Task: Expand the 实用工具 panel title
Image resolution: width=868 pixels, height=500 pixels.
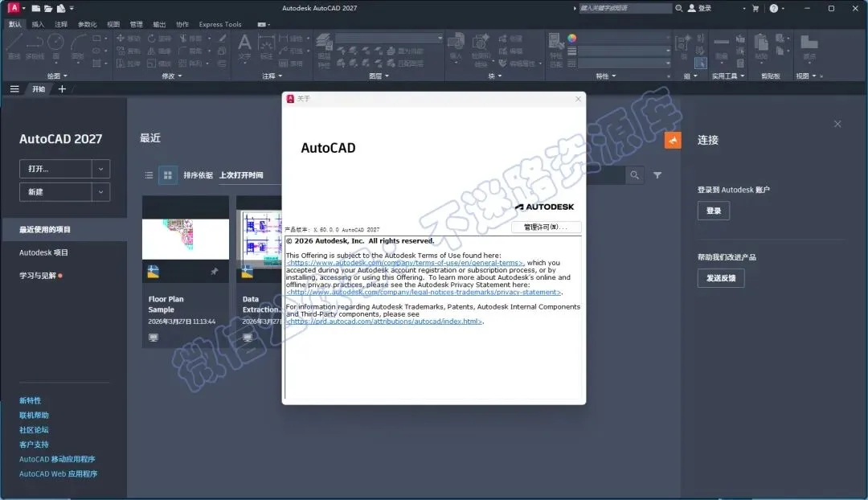Action: pyautogui.click(x=728, y=76)
